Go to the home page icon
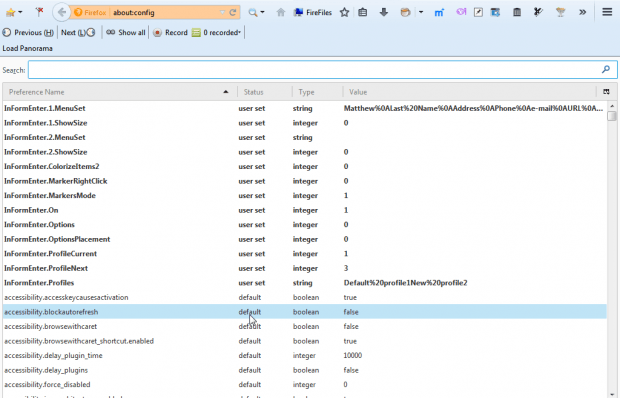The width and height of the screenshot is (620, 398). [x=281, y=13]
